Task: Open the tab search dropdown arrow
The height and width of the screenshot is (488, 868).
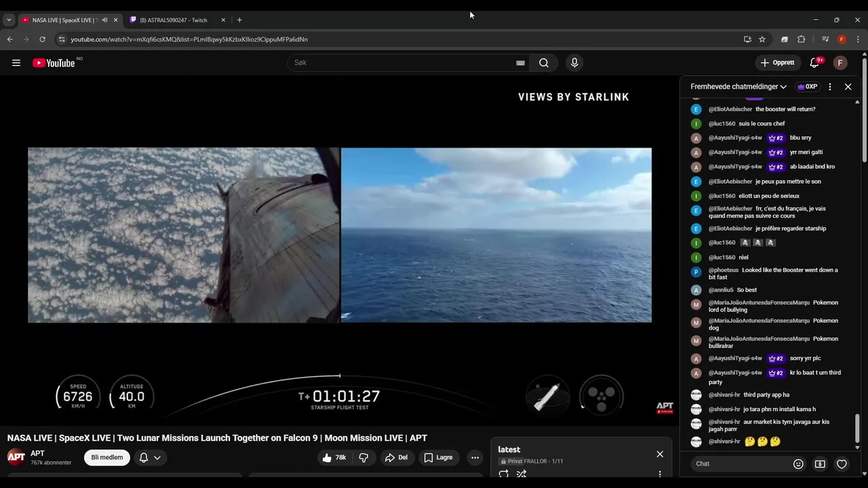Action: (9, 20)
